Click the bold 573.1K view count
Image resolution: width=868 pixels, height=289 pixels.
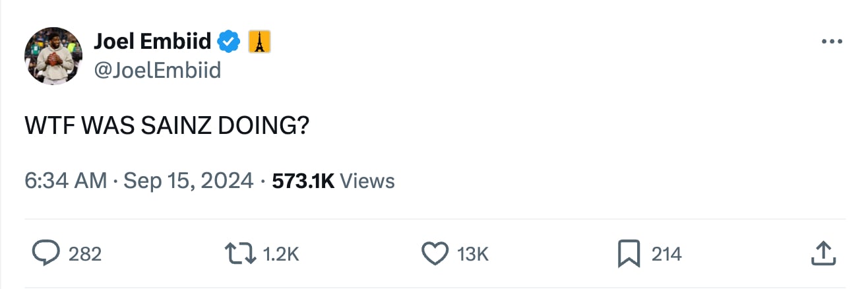303,180
